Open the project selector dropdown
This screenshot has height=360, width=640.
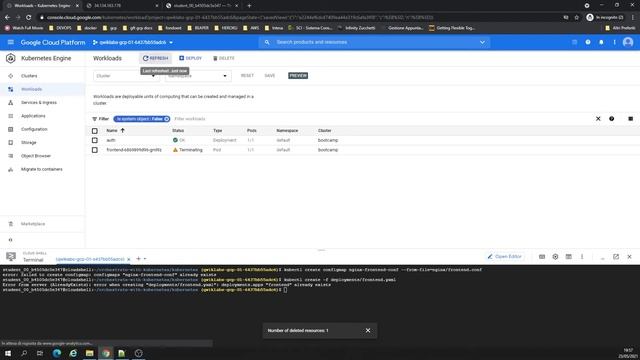133,42
